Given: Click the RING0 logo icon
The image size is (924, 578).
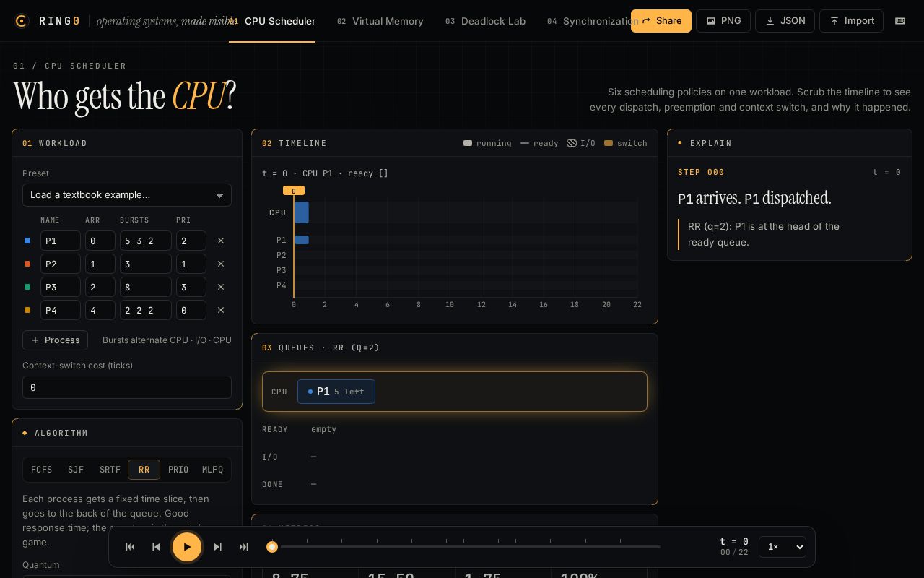Looking at the screenshot, I should pyautogui.click(x=21, y=21).
